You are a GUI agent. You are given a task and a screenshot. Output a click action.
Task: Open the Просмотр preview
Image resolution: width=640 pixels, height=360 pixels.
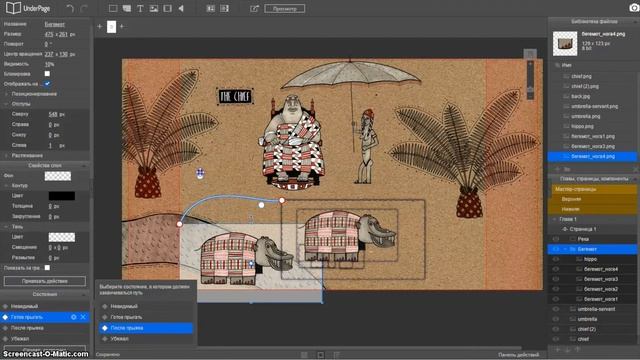pos(284,8)
